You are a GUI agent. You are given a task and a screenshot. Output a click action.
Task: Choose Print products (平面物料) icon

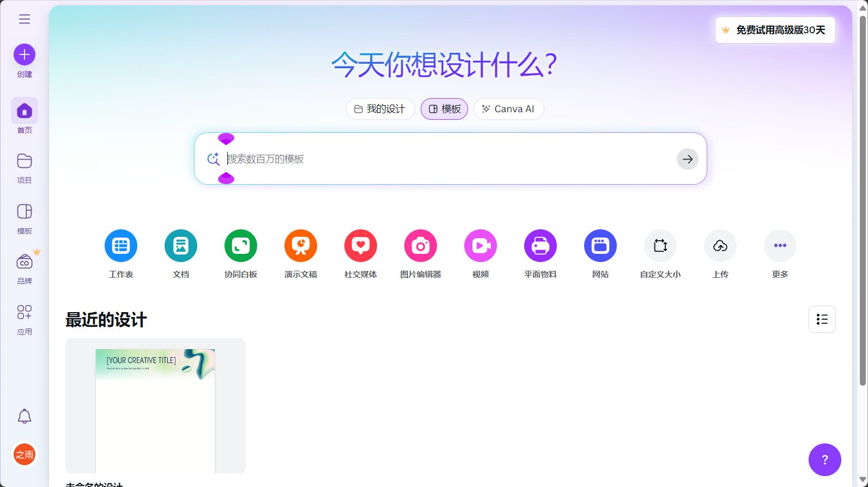541,246
